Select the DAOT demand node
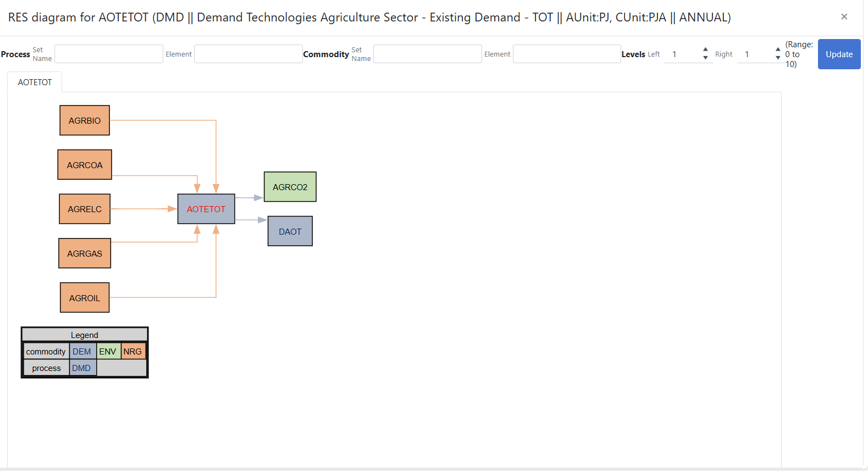 coord(290,231)
